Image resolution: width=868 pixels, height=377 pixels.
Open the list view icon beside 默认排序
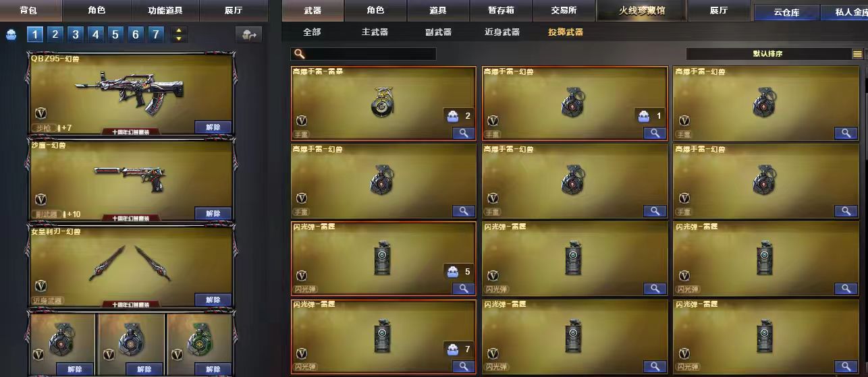point(857,54)
